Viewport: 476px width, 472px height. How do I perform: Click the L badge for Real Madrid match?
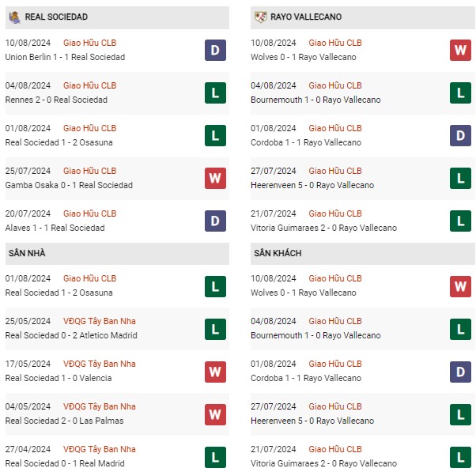215,457
